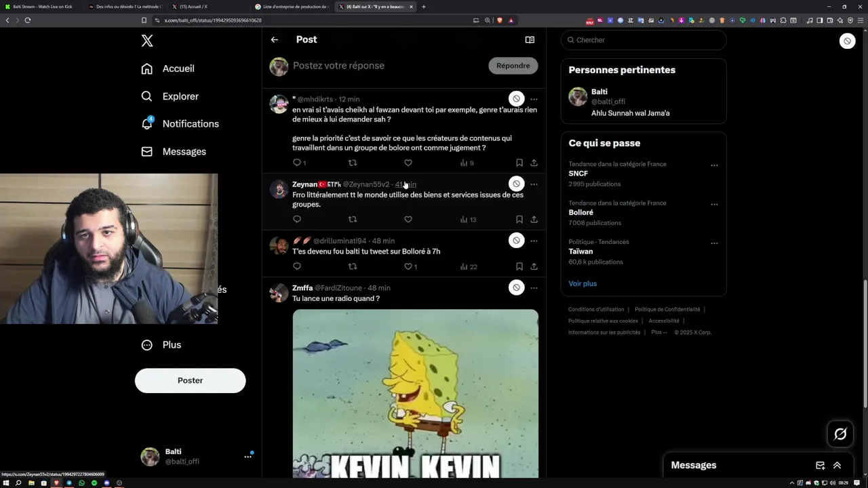Like the @mhdikrts comment
This screenshot has height=488, width=868.
pos(408,163)
